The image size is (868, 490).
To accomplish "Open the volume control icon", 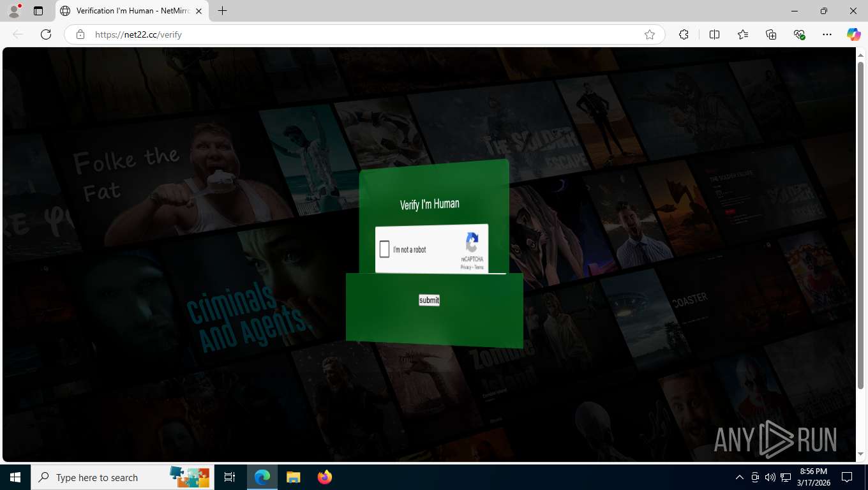I will point(770,477).
